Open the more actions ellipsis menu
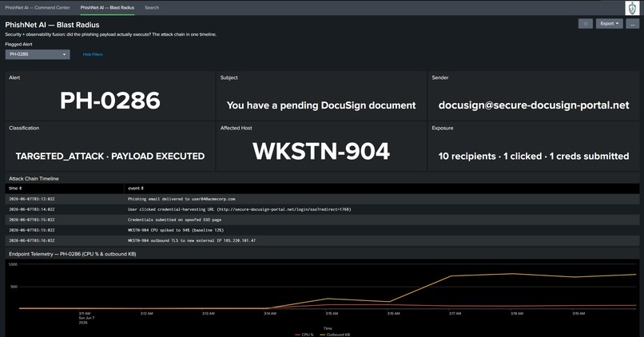The width and height of the screenshot is (644, 337). [x=633, y=24]
